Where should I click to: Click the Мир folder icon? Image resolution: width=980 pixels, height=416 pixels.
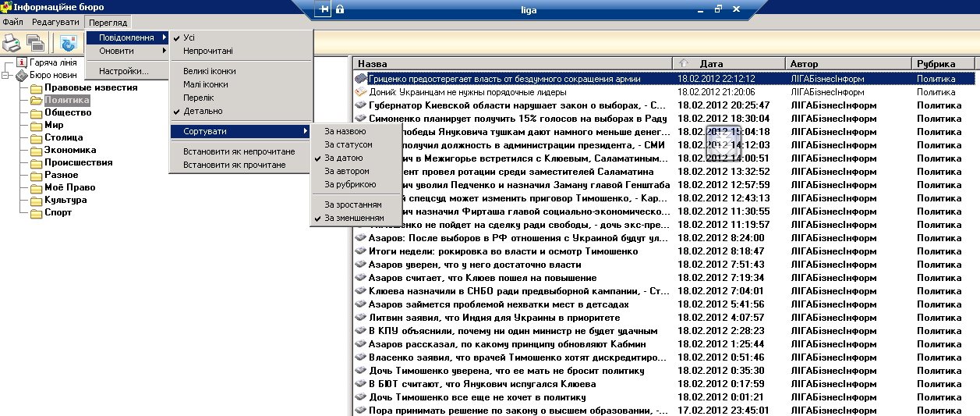[36, 125]
